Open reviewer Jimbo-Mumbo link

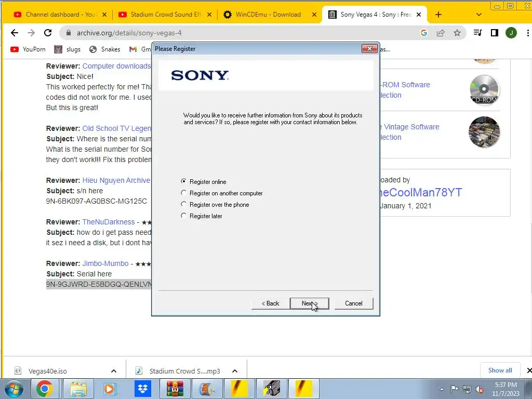tap(105, 263)
